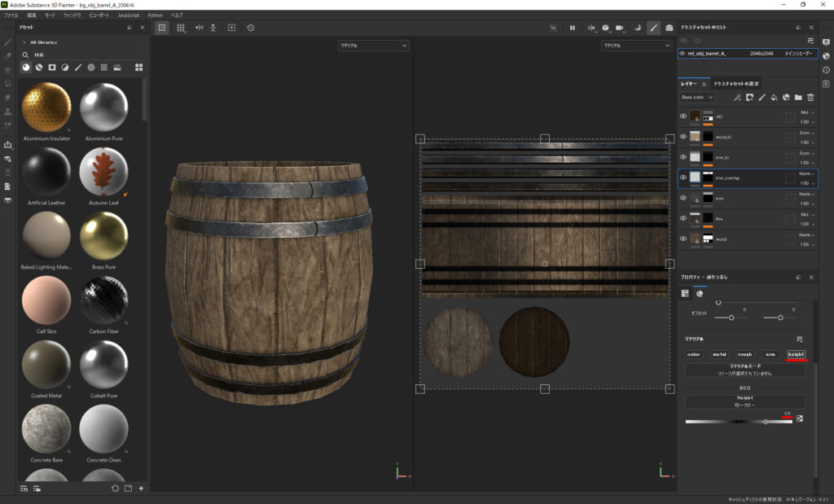Open the history icon in right sidebar
The height and width of the screenshot is (504, 834).
point(826,70)
